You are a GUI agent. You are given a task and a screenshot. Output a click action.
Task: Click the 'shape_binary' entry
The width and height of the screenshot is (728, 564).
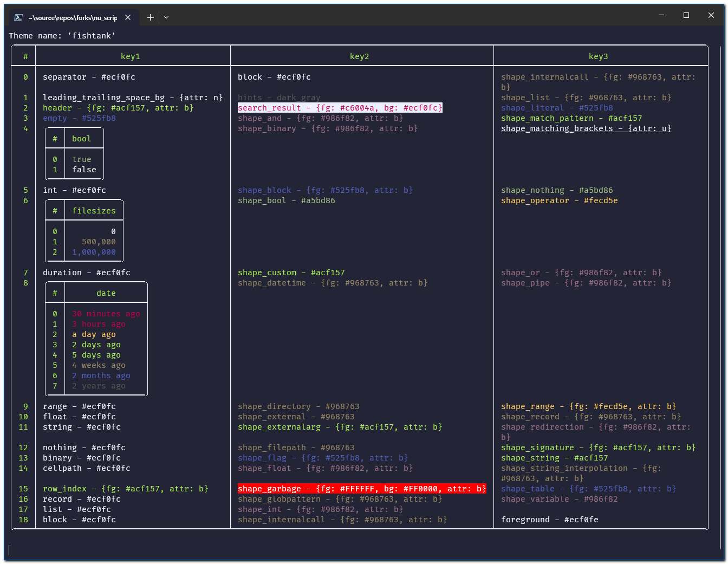(328, 128)
